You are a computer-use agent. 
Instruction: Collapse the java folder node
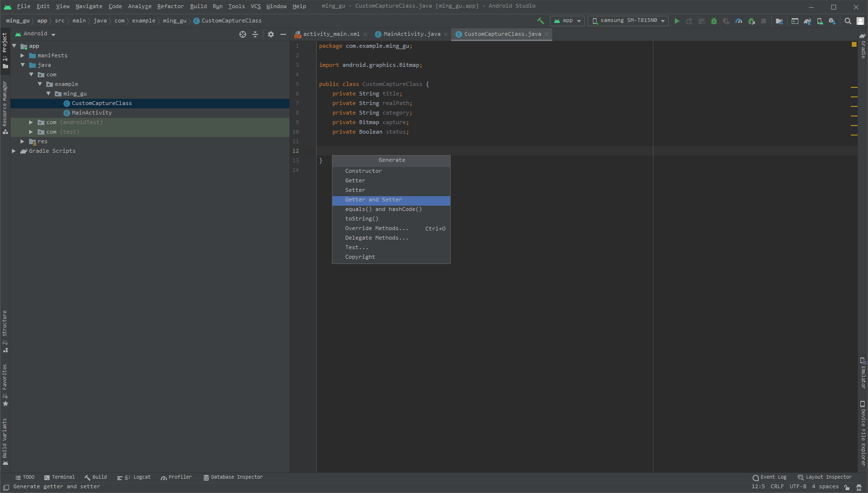[22, 65]
